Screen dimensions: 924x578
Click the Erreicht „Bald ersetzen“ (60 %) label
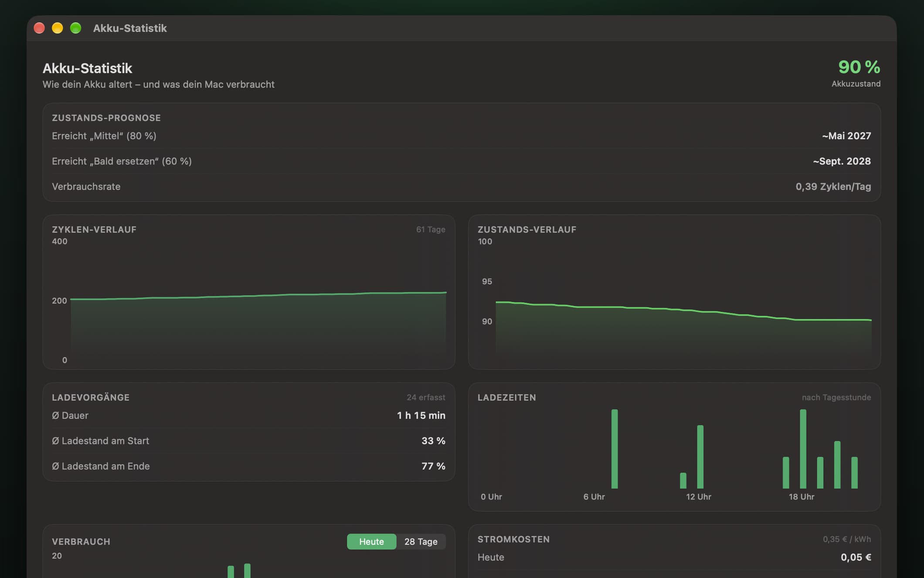[122, 161]
